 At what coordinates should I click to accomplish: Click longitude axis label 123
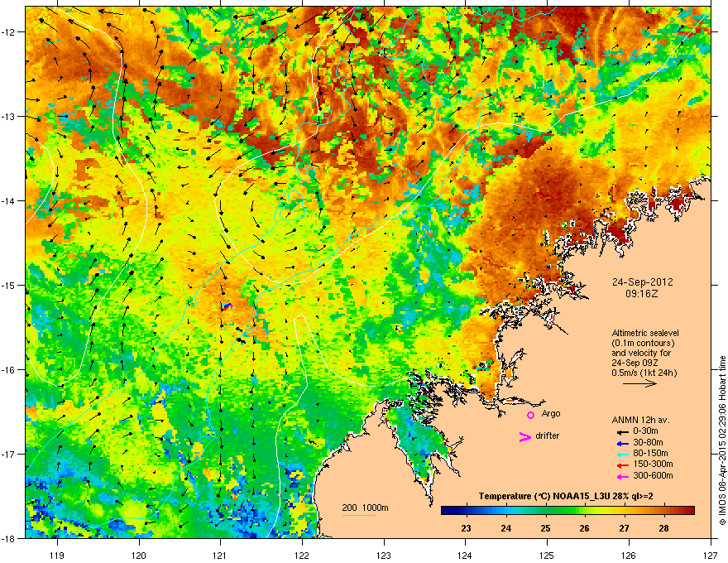pyautogui.click(x=384, y=555)
